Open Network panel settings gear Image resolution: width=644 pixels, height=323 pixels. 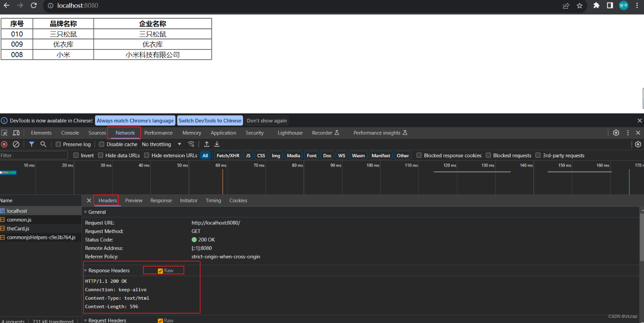[638, 144]
